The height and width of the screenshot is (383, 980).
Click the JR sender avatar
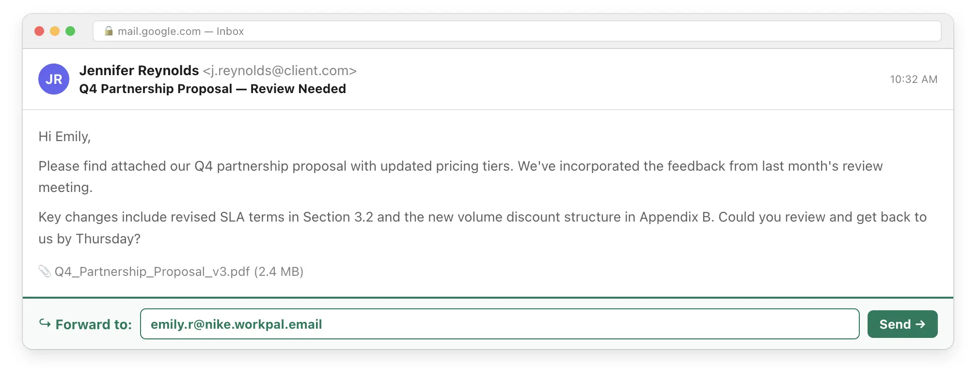click(x=54, y=79)
